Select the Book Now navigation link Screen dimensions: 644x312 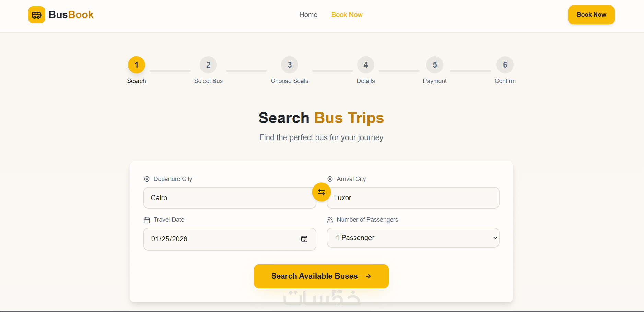tap(347, 15)
